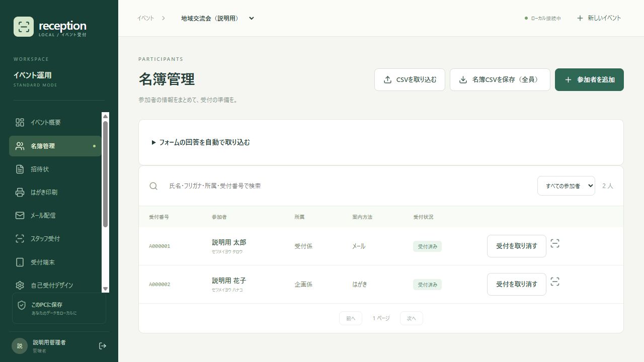Click 受付済み badge for 説明用 花子

[x=427, y=285]
